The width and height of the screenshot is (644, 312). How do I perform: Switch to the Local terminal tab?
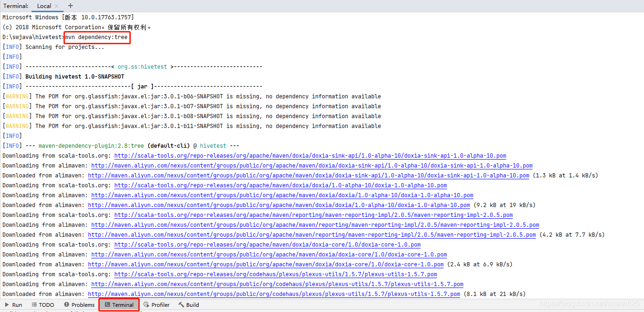(x=44, y=6)
